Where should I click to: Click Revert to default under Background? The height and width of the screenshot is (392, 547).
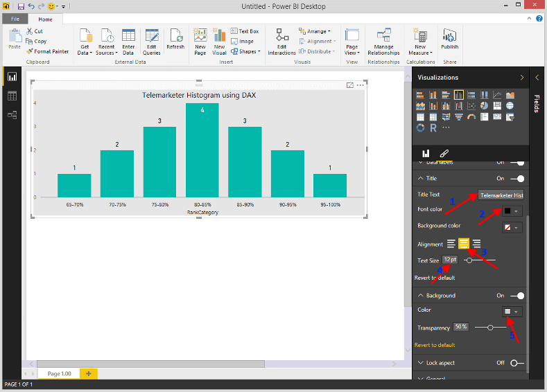435,345
